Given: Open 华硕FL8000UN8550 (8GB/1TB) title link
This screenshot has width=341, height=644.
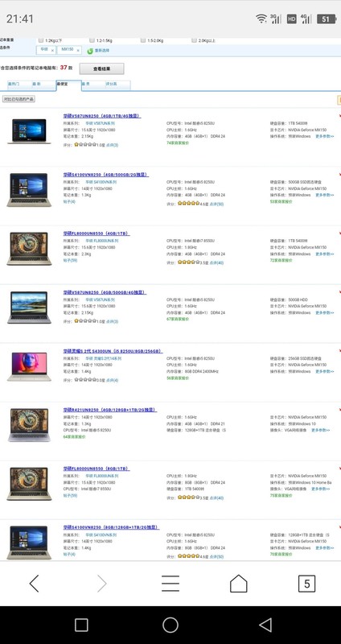Looking at the screenshot, I should (96, 469).
